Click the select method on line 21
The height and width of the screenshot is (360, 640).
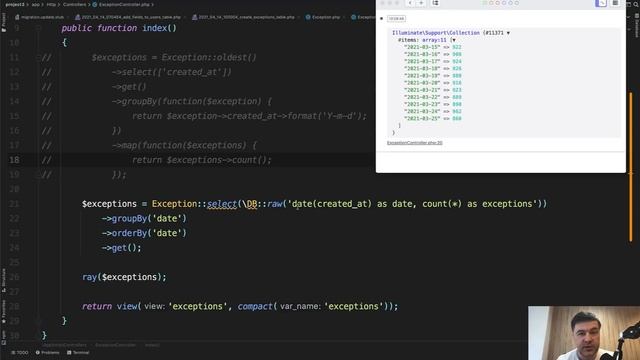click(222, 204)
